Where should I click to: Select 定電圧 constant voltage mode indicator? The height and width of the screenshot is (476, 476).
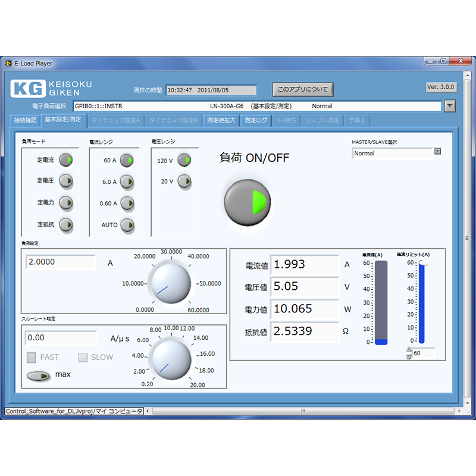click(x=65, y=181)
